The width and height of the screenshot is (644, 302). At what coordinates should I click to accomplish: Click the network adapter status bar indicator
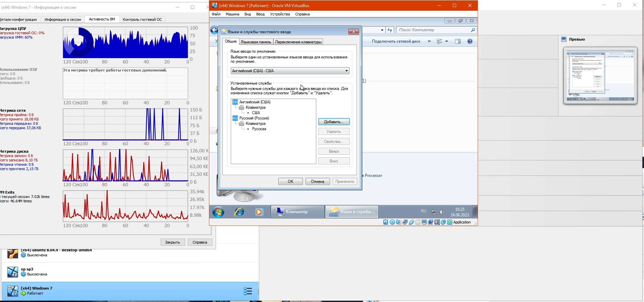click(405, 222)
